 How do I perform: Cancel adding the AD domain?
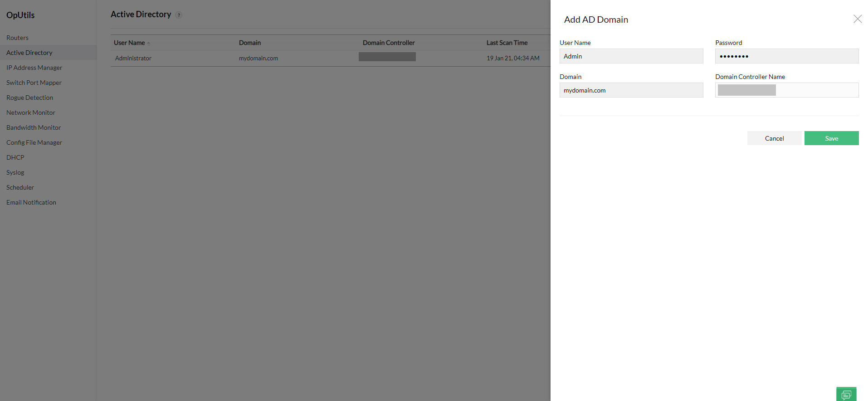(774, 138)
